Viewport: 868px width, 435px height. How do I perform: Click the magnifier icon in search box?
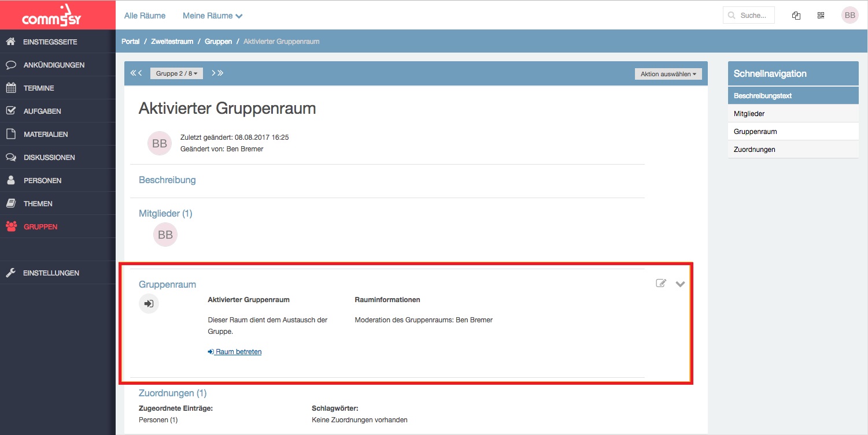point(732,16)
